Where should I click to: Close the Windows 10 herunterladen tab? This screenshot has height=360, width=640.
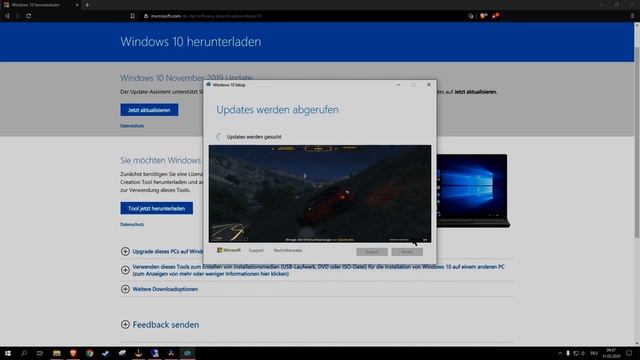click(77, 5)
